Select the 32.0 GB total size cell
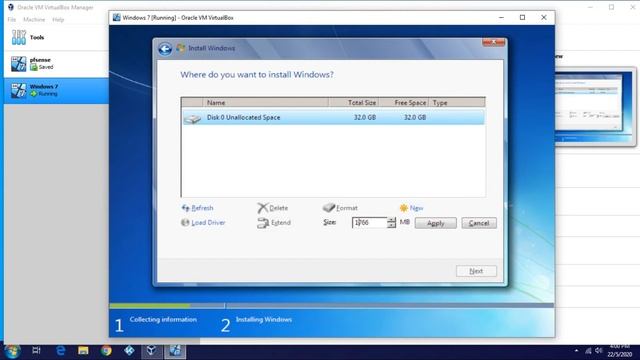 click(364, 118)
